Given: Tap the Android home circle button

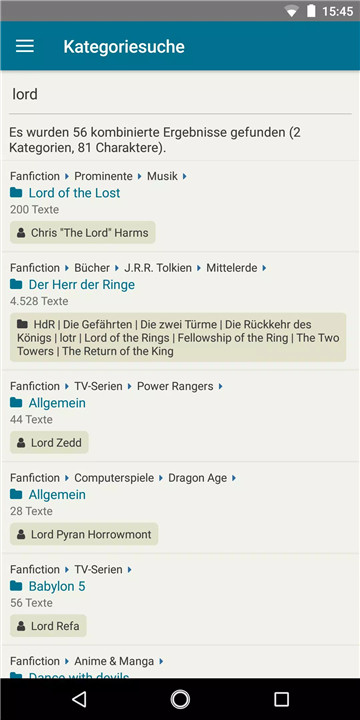Looking at the screenshot, I should 180,699.
